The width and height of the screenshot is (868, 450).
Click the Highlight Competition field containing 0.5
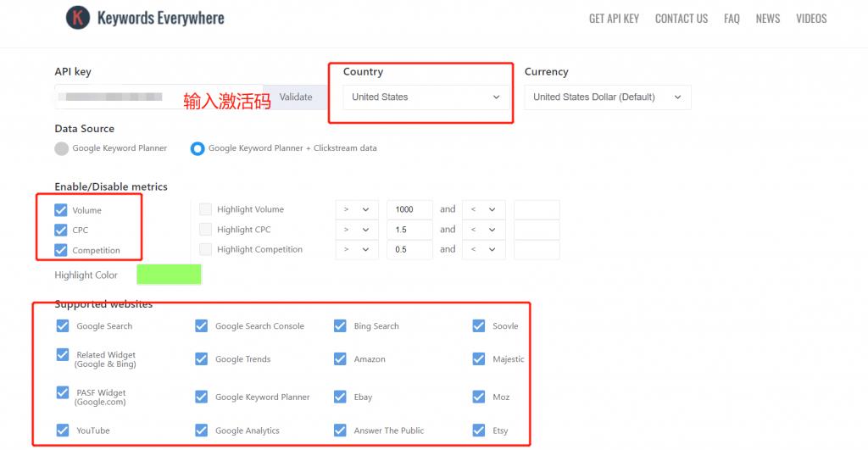pyautogui.click(x=409, y=249)
